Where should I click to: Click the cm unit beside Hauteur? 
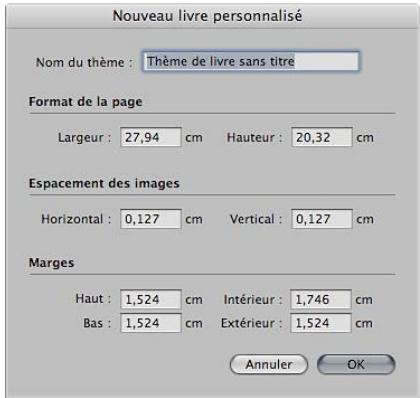click(365, 138)
